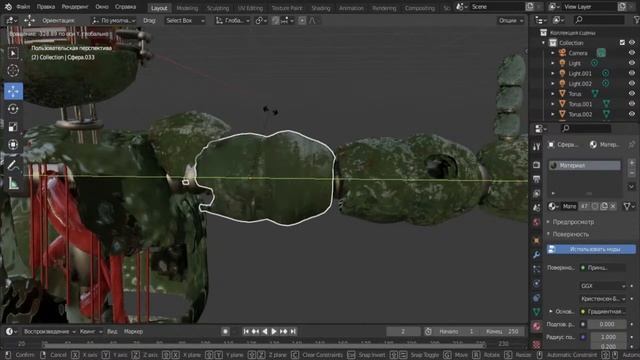Play the animation forward

coord(274,331)
